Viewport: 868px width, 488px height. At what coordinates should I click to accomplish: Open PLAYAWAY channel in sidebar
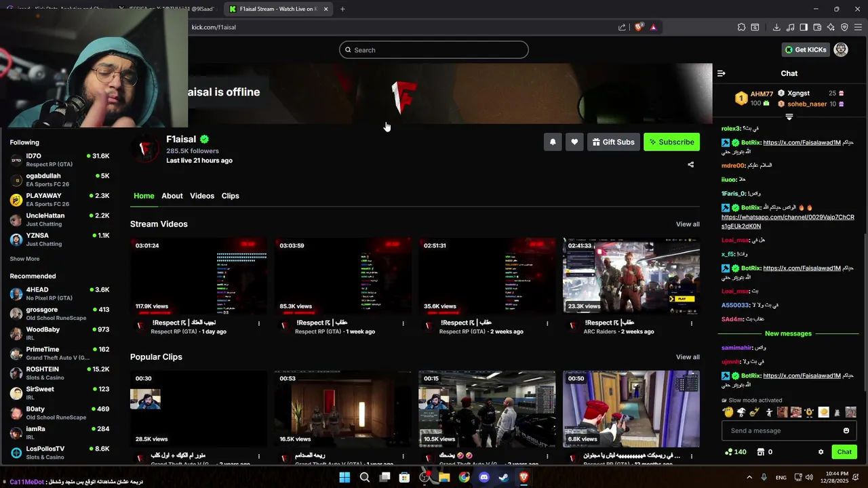click(x=60, y=199)
